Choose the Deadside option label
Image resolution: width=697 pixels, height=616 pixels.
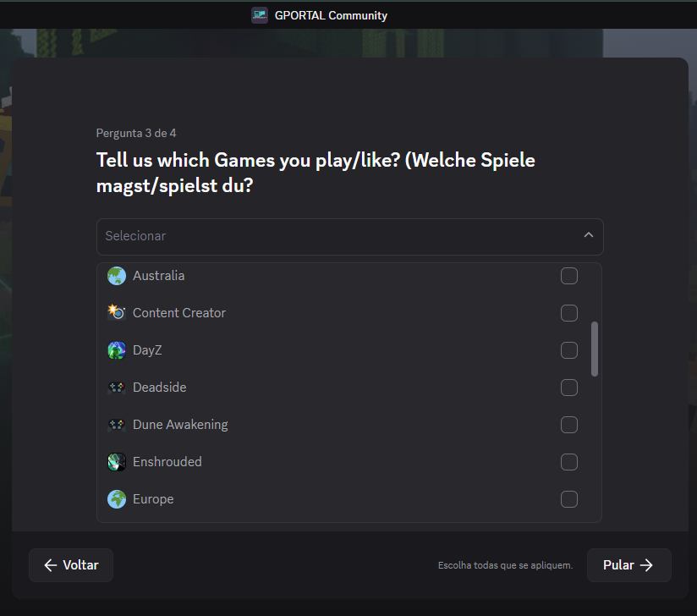(x=160, y=388)
